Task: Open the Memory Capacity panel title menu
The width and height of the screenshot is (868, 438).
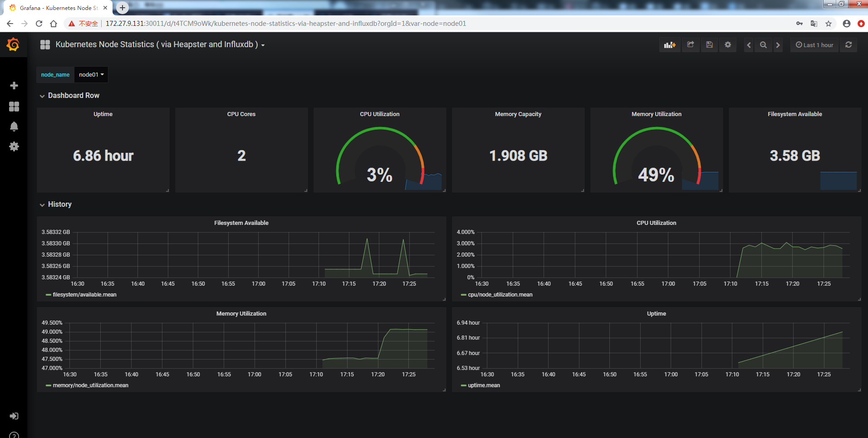Action: point(518,114)
